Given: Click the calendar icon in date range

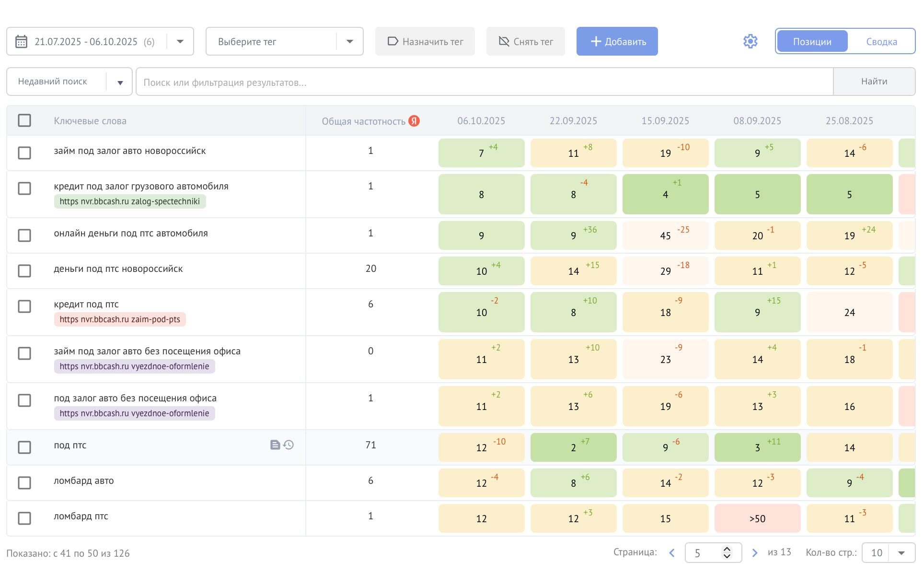Looking at the screenshot, I should coord(21,42).
